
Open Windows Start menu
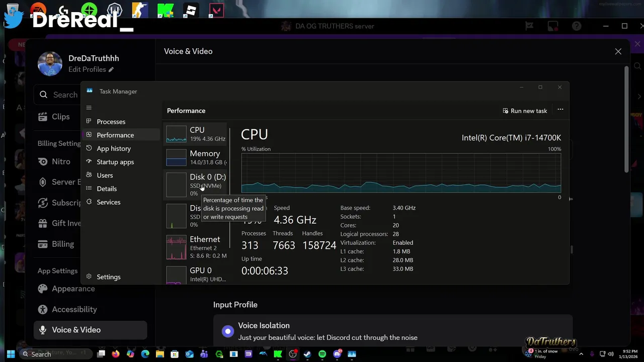pyautogui.click(x=11, y=354)
